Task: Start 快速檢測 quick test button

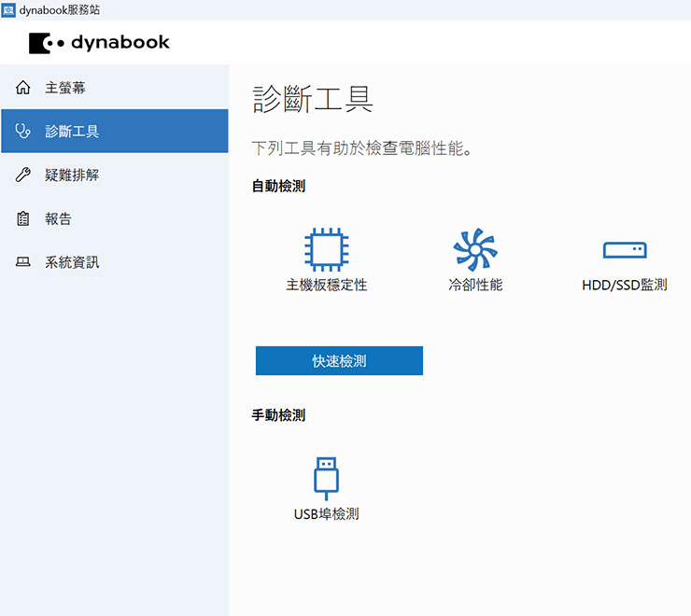Action: [339, 361]
